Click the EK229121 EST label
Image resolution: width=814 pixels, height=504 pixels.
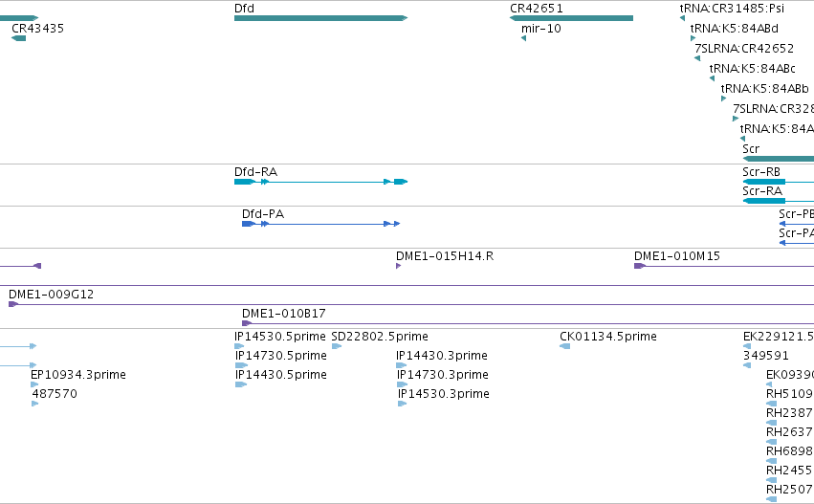779,337
